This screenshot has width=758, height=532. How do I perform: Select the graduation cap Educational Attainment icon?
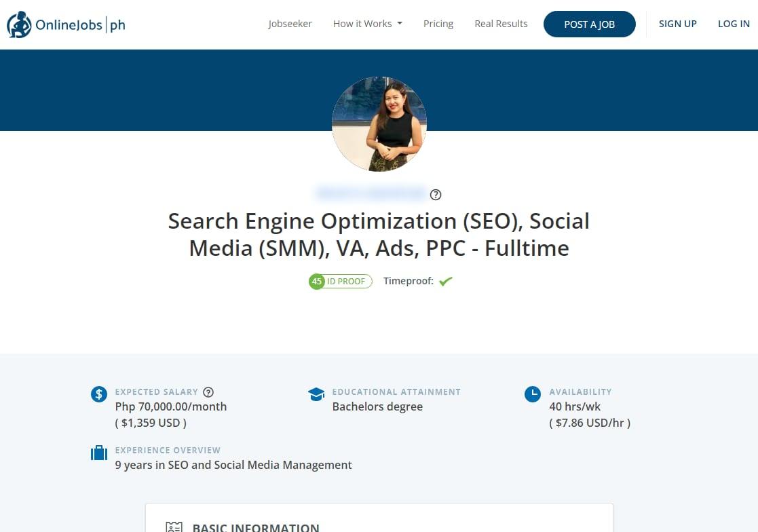tap(316, 394)
